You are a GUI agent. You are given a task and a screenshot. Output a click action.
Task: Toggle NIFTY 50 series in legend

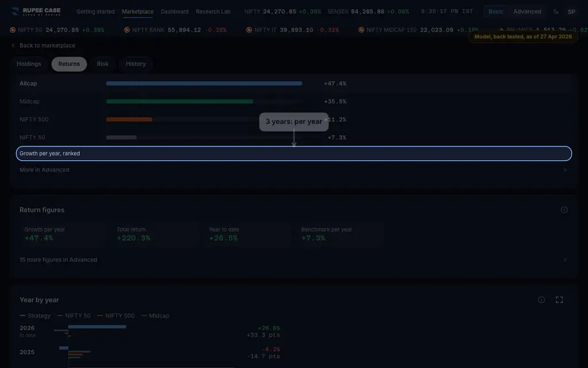pos(74,316)
